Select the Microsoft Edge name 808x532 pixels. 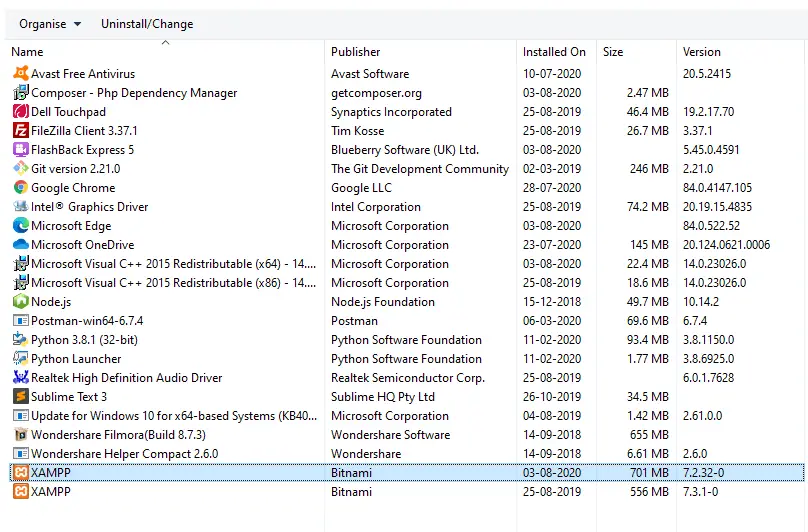click(71, 226)
